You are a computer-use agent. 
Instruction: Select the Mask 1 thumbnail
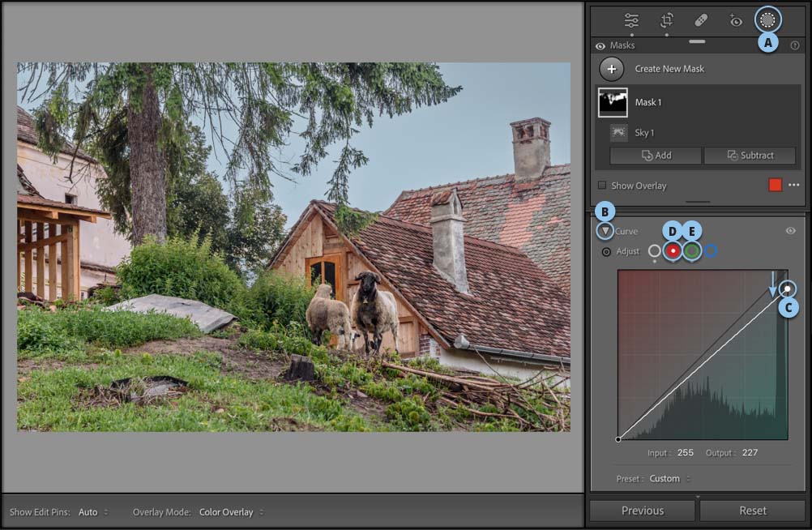pos(613,102)
